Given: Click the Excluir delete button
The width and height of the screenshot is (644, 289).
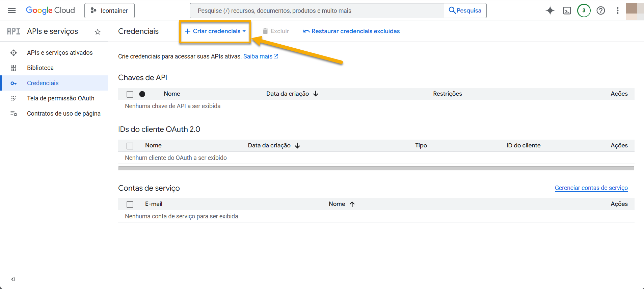Looking at the screenshot, I should [276, 31].
